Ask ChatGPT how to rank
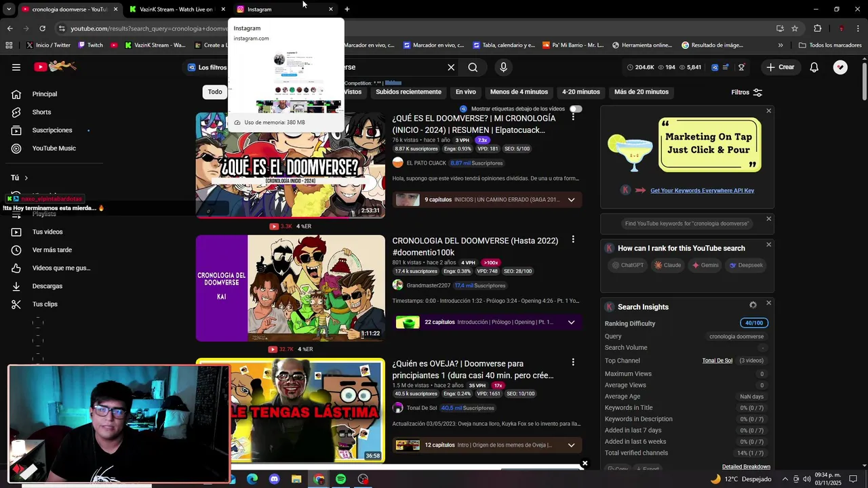 tap(627, 265)
